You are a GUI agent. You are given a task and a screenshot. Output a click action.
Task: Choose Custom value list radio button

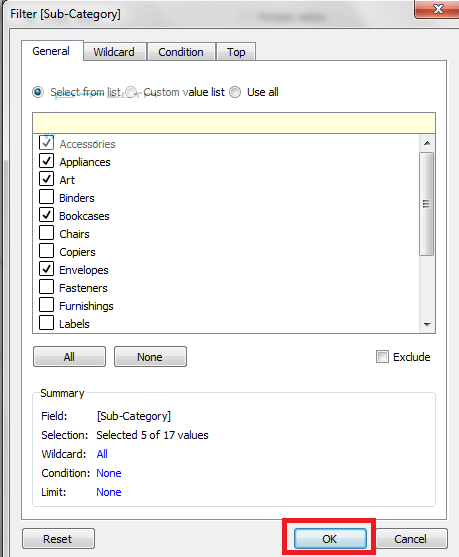coord(131,92)
